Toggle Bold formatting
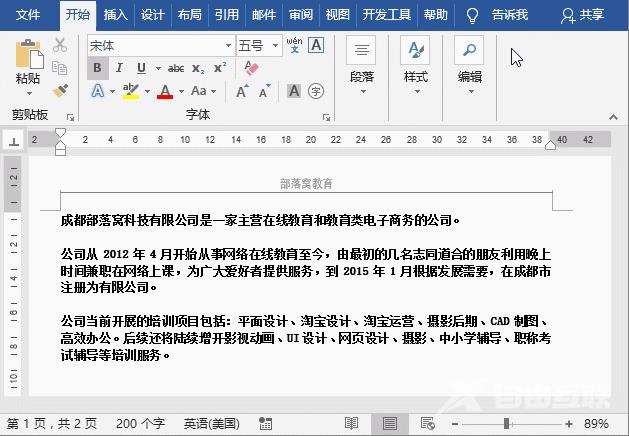The width and height of the screenshot is (629, 436). click(x=97, y=68)
